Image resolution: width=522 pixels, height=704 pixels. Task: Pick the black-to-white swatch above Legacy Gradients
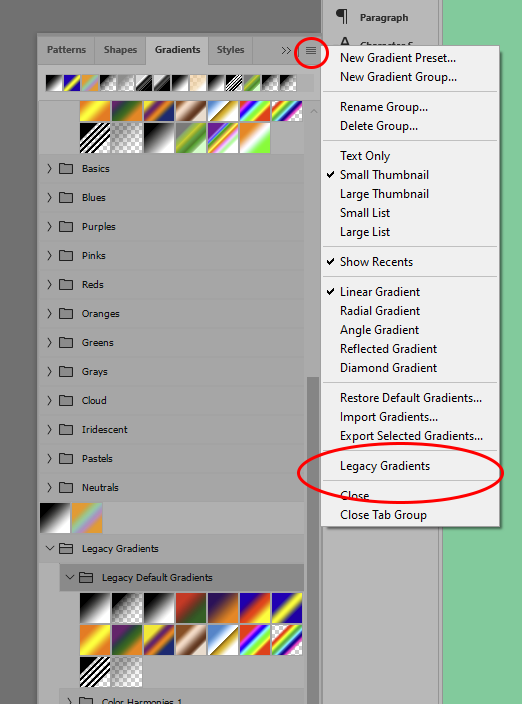(55, 518)
